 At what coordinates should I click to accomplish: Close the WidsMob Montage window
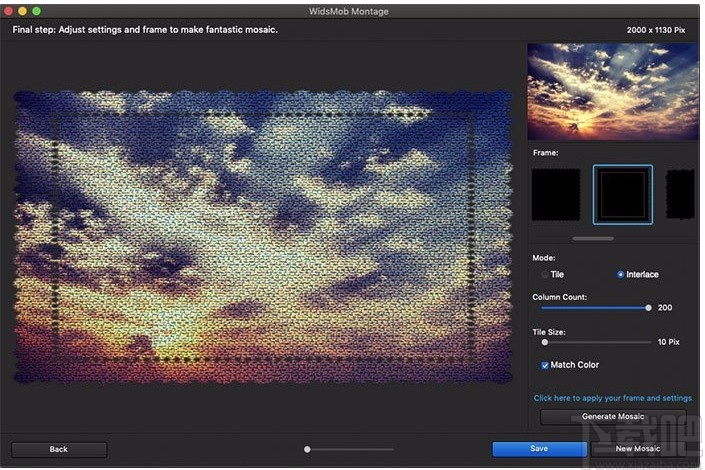tap(9, 10)
